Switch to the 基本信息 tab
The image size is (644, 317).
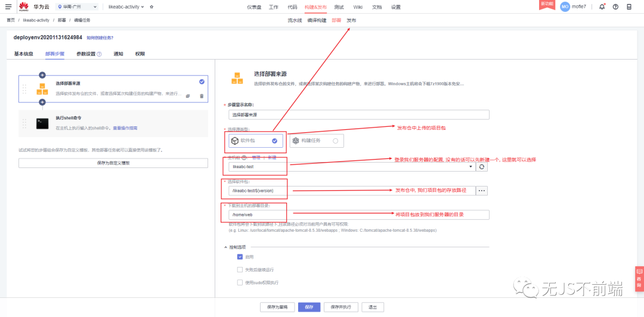click(23, 54)
